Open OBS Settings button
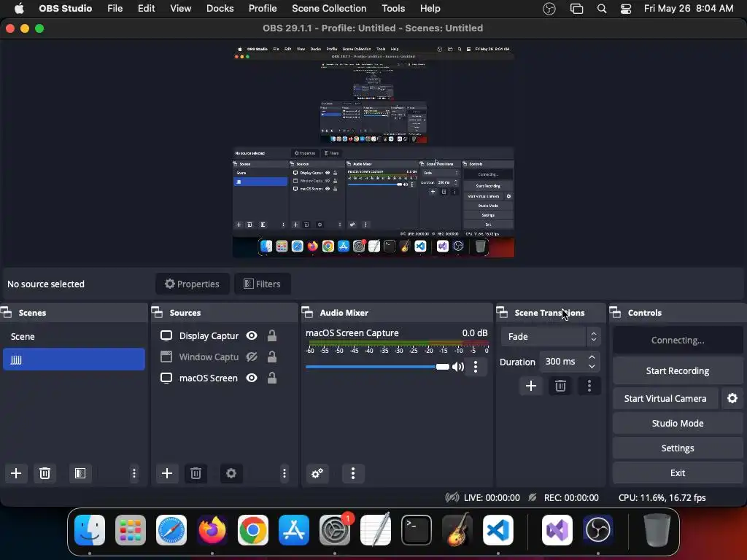 pos(678,448)
